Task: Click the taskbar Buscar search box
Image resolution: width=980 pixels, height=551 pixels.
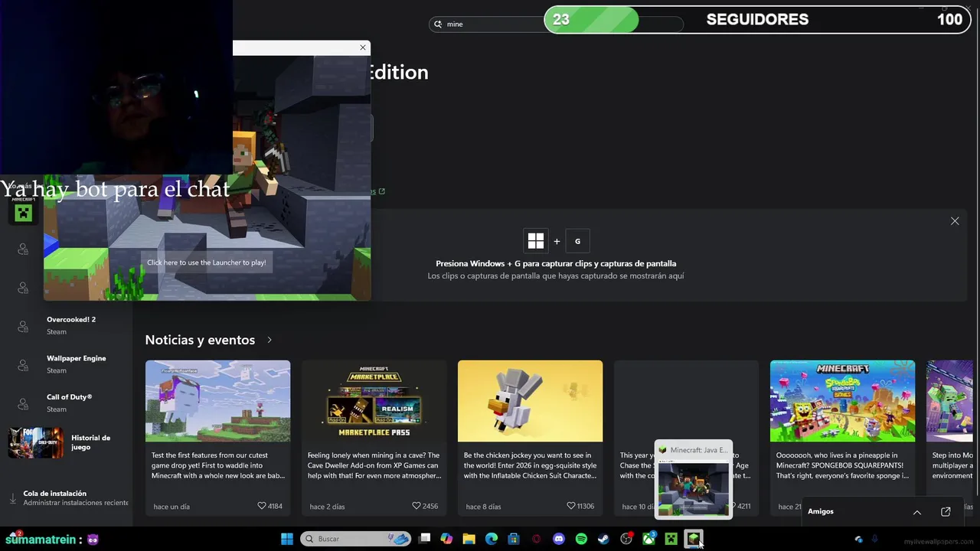Action: [356, 539]
